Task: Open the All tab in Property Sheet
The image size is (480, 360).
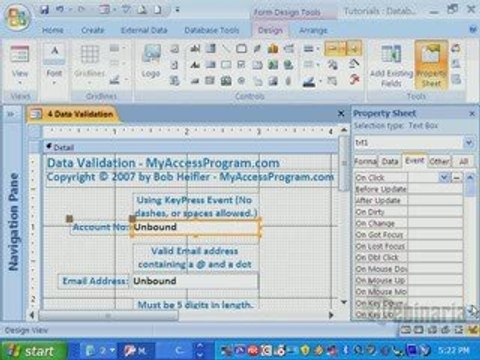Action: tap(463, 161)
